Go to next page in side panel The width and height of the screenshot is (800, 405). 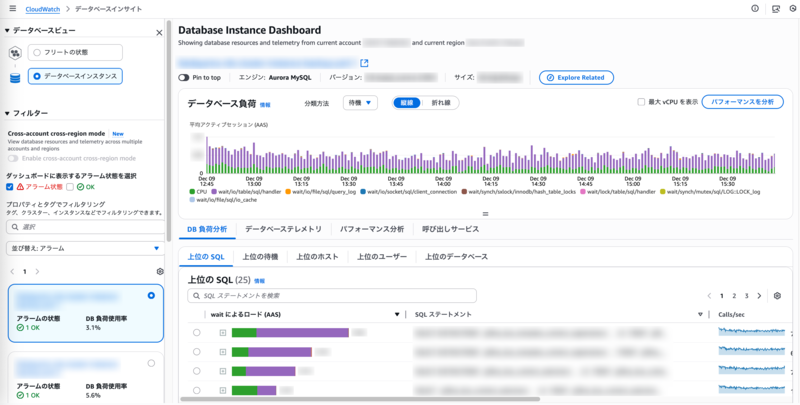(37, 272)
